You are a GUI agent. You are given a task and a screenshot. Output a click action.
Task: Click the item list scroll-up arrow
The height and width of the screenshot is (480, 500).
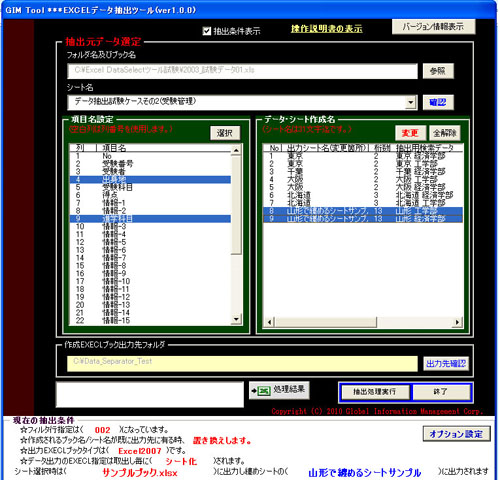point(236,151)
